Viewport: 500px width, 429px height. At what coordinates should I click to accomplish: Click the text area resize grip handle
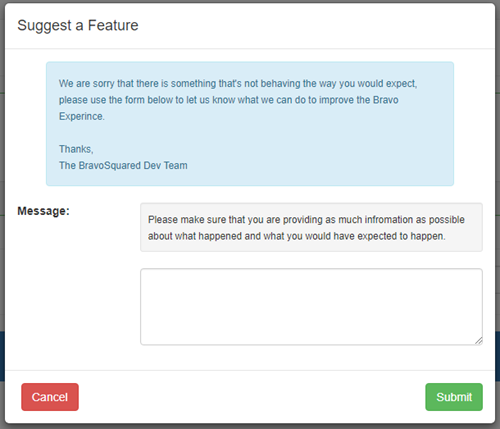pos(479,341)
